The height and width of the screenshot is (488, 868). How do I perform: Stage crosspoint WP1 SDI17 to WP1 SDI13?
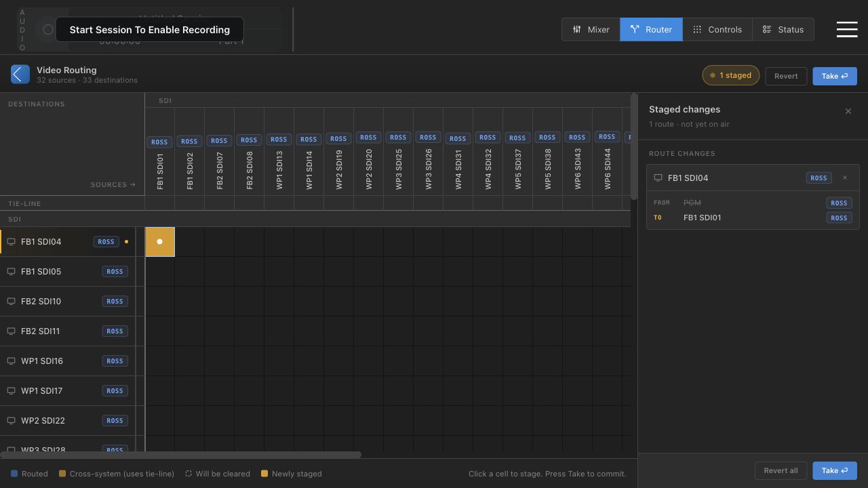279,391
